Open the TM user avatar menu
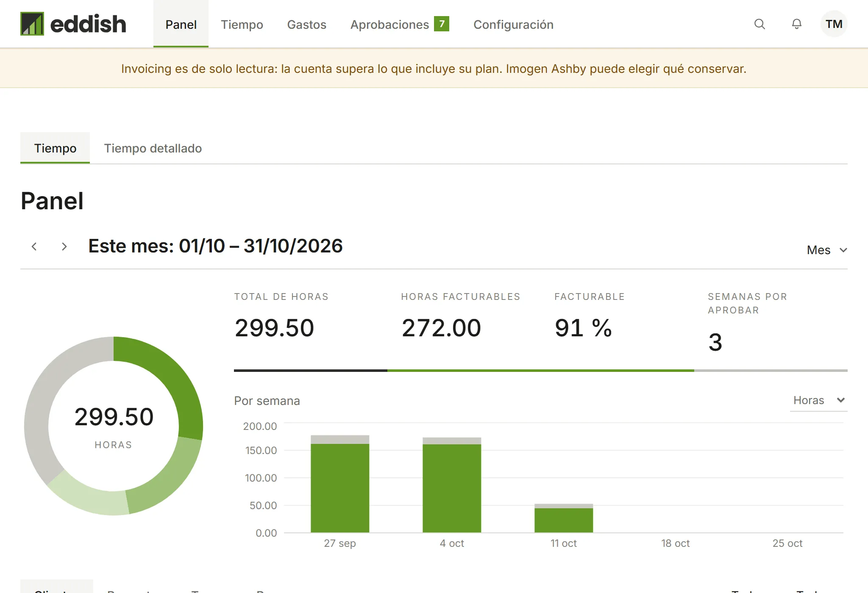Image resolution: width=868 pixels, height=593 pixels. pos(834,24)
